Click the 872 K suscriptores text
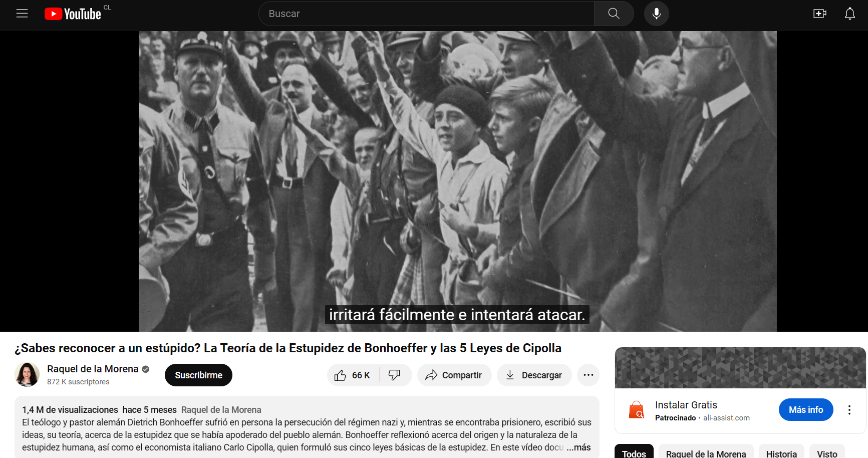The image size is (868, 458). 78,382
